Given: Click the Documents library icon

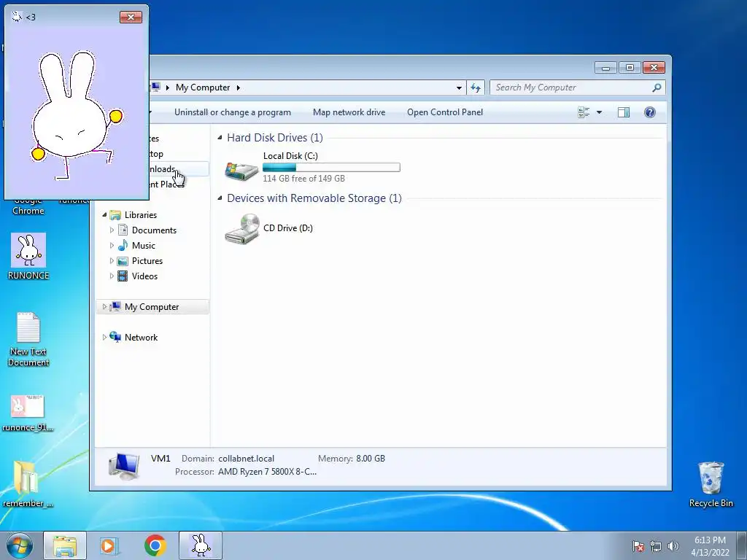Looking at the screenshot, I should point(123,230).
